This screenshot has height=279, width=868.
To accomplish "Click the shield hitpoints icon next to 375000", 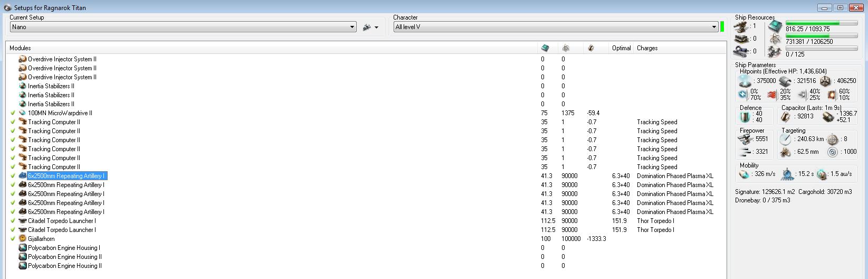I will pyautogui.click(x=745, y=81).
